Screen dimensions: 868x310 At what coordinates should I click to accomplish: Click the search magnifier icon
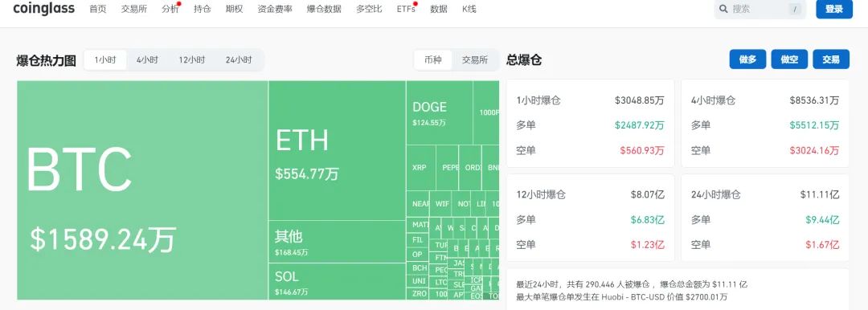723,9
